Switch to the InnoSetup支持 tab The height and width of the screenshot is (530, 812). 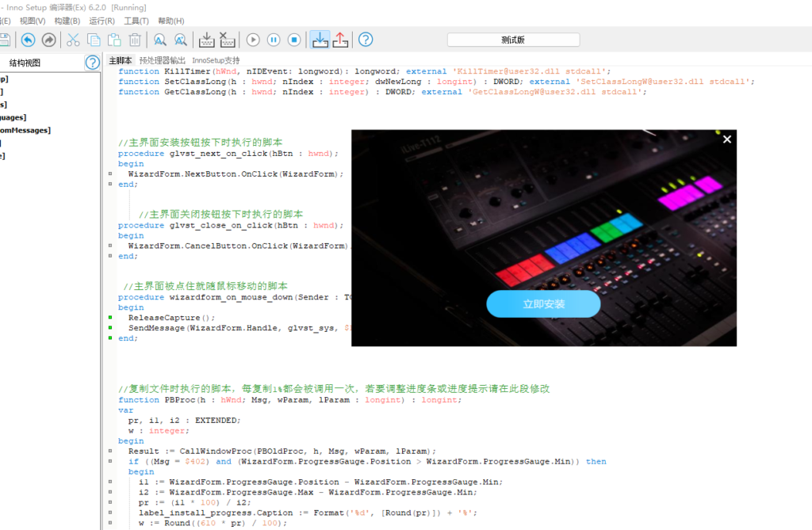click(216, 60)
